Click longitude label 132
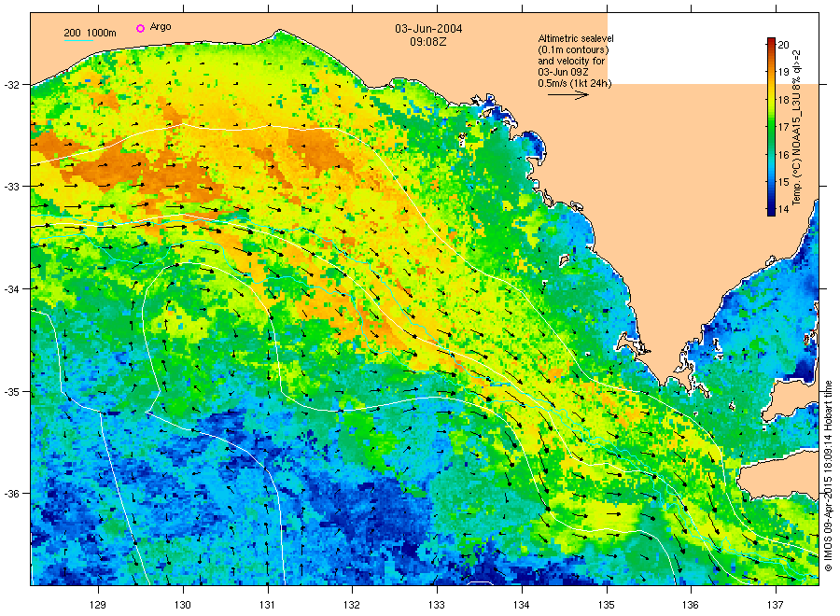The image size is (840, 616). coord(352,605)
